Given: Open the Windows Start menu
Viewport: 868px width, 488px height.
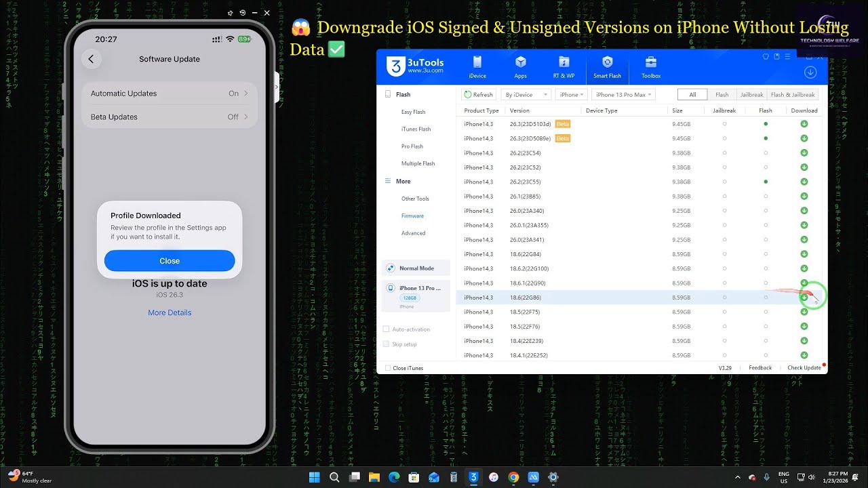Looking at the screenshot, I should (314, 477).
